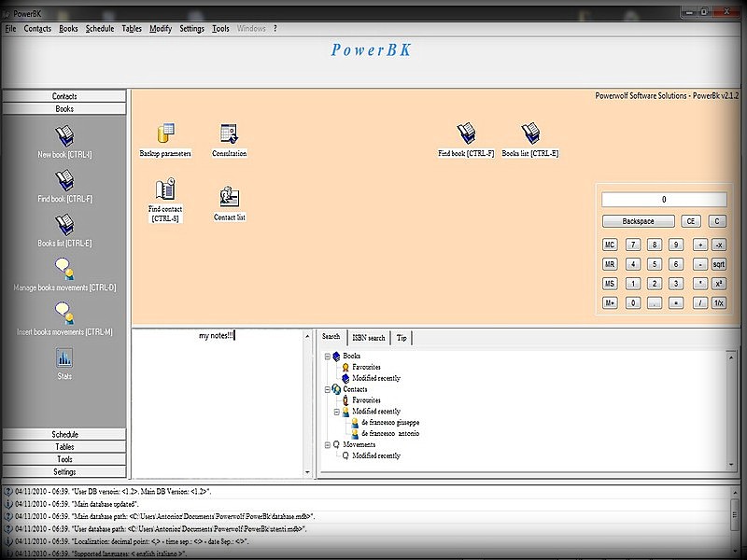Open Manage books movements icon
The width and height of the screenshot is (747, 560).
[64, 269]
